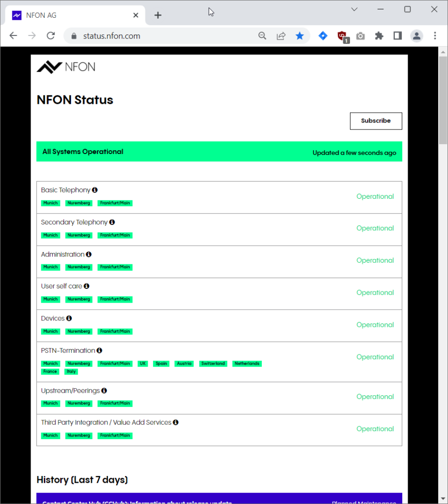Reload the status page
The image size is (448, 504).
click(50, 36)
